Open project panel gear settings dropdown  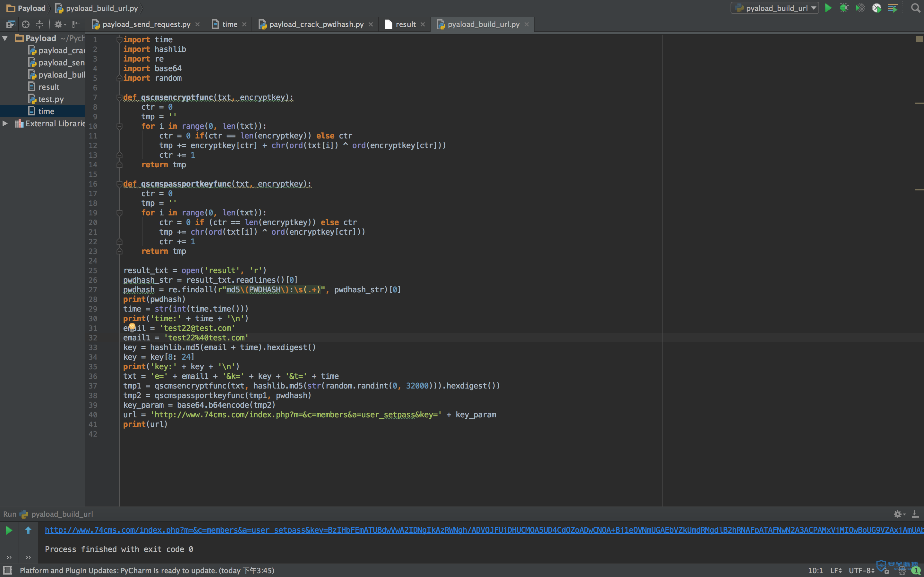pyautogui.click(x=60, y=24)
